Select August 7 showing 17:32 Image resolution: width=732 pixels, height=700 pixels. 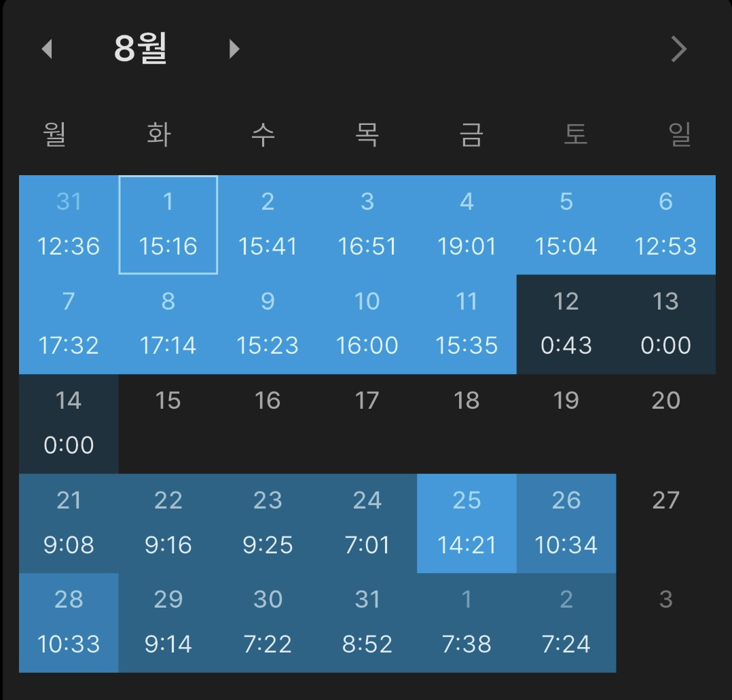69,324
